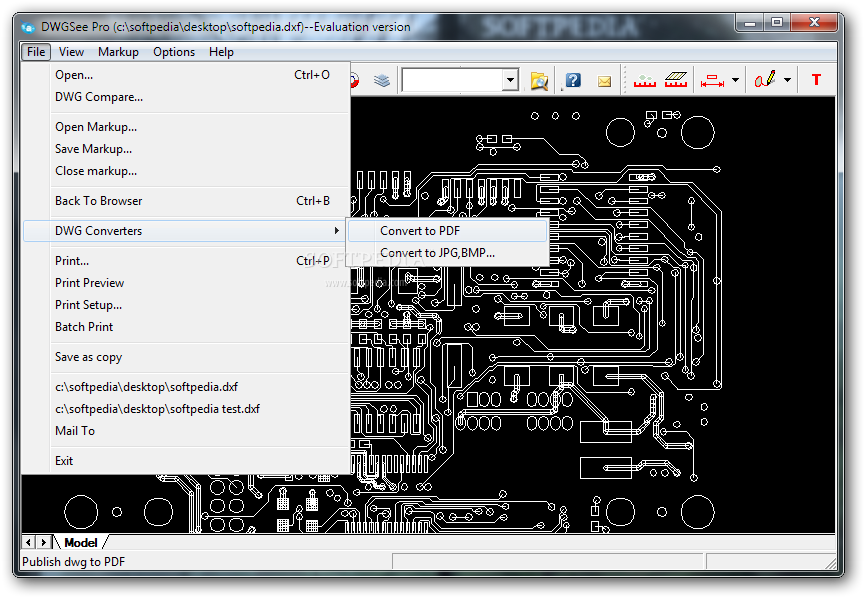This screenshot has height=598, width=865.
Task: Select Exit from File menu
Action: coord(186,461)
